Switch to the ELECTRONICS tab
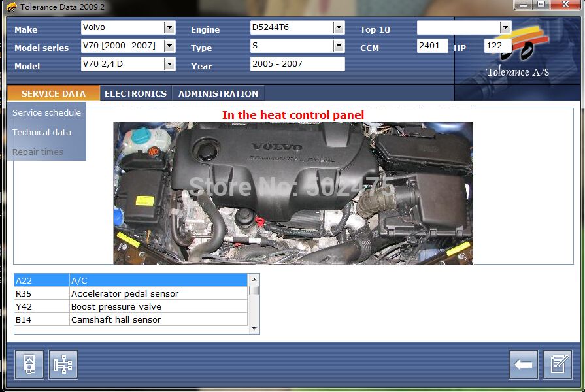This screenshot has height=392, width=585. click(135, 93)
